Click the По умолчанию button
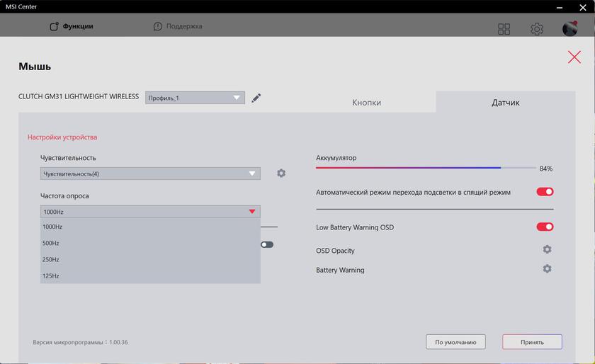 (x=455, y=342)
